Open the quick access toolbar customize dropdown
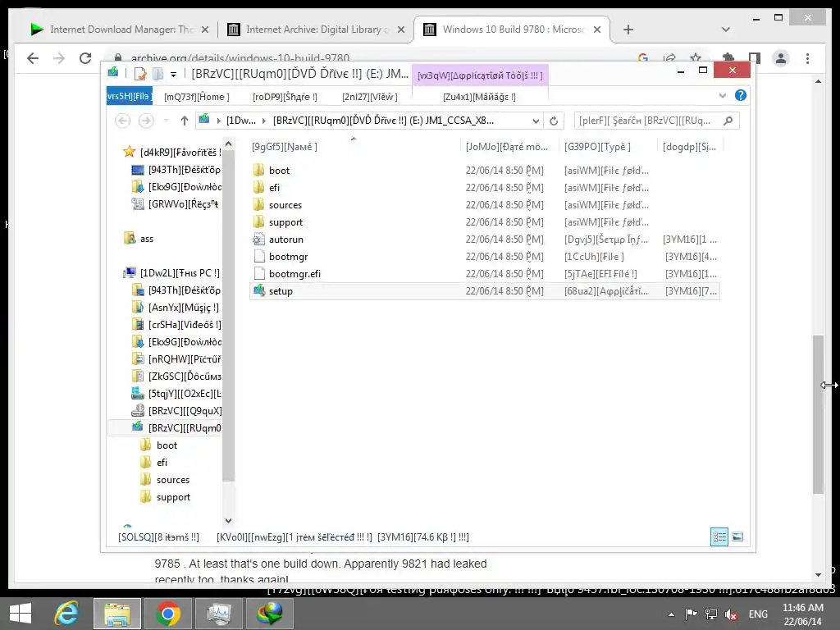This screenshot has width=840, height=630. 173,75
